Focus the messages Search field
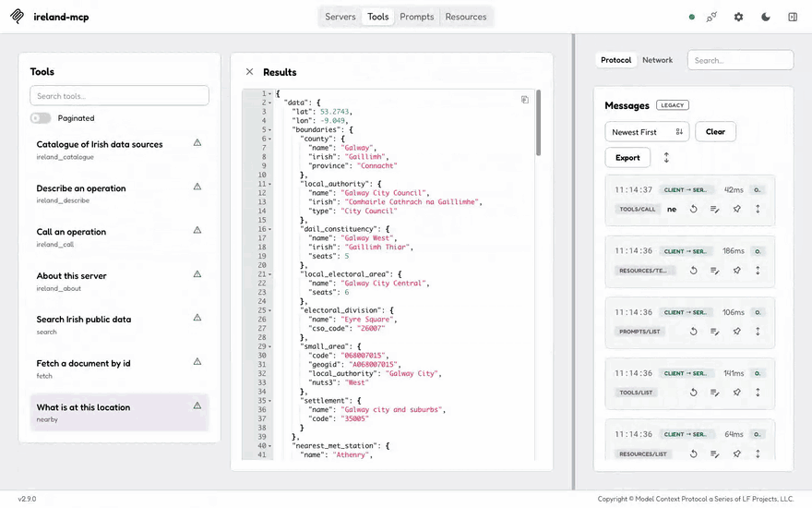Viewport: 812px width, 508px height. click(x=741, y=60)
